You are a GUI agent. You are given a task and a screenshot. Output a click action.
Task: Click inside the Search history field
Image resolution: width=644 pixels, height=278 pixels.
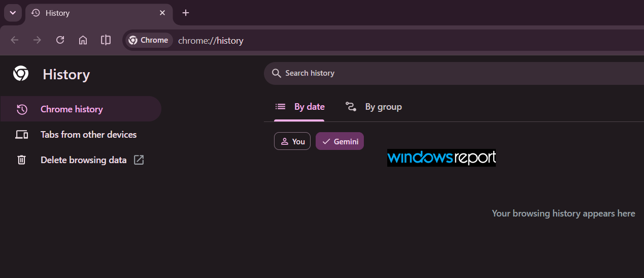point(454,73)
